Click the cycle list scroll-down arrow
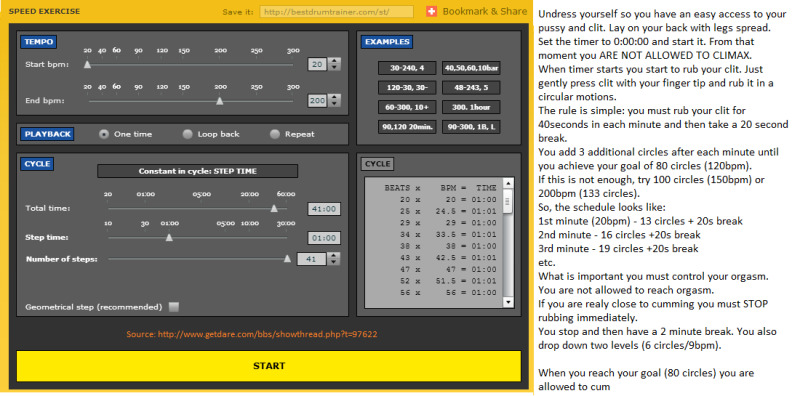 508,302
